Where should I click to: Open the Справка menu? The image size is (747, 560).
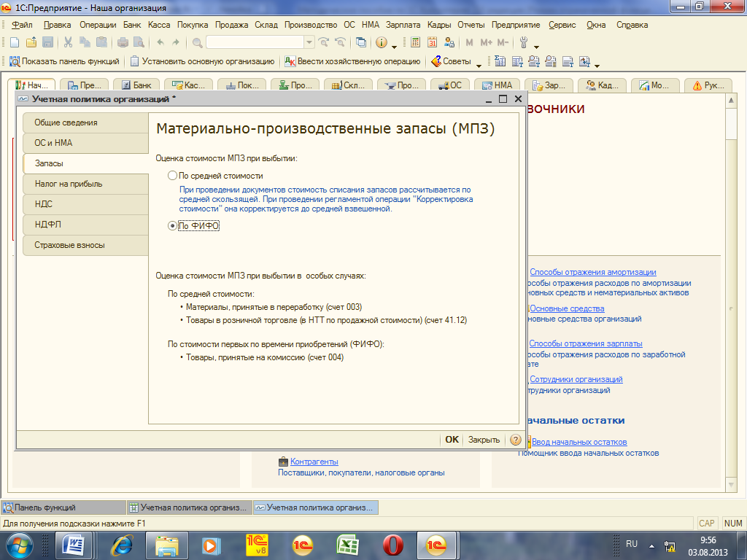coord(632,25)
